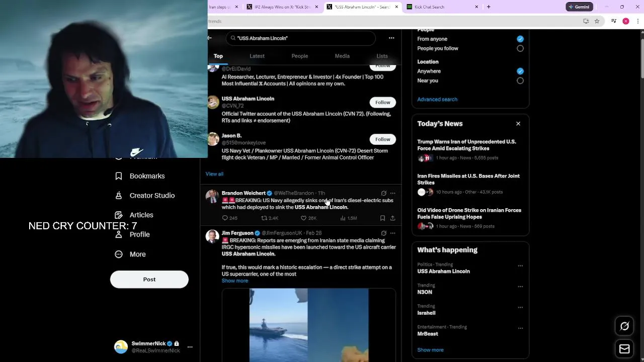Open search options three-dot menu

[391, 38]
